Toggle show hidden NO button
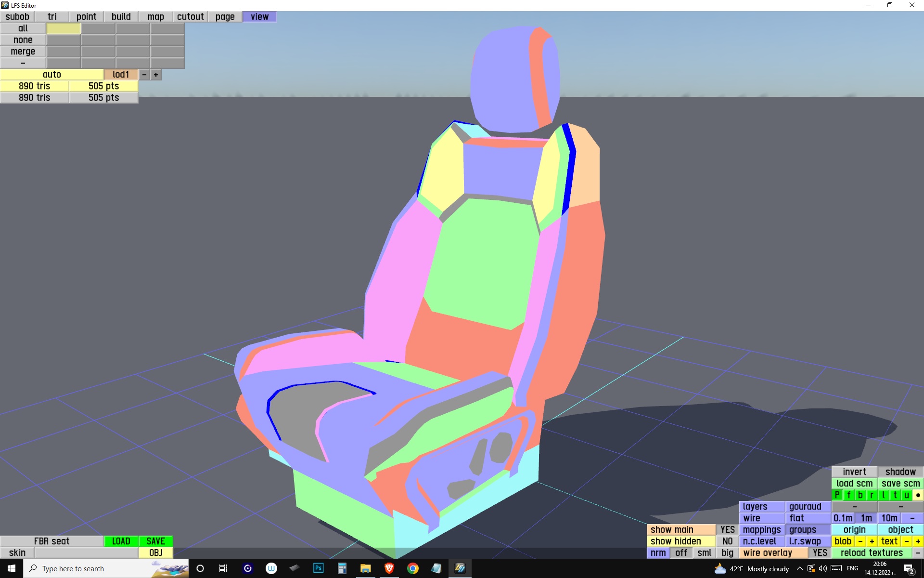Screen dimensions: 924x578 click(727, 541)
